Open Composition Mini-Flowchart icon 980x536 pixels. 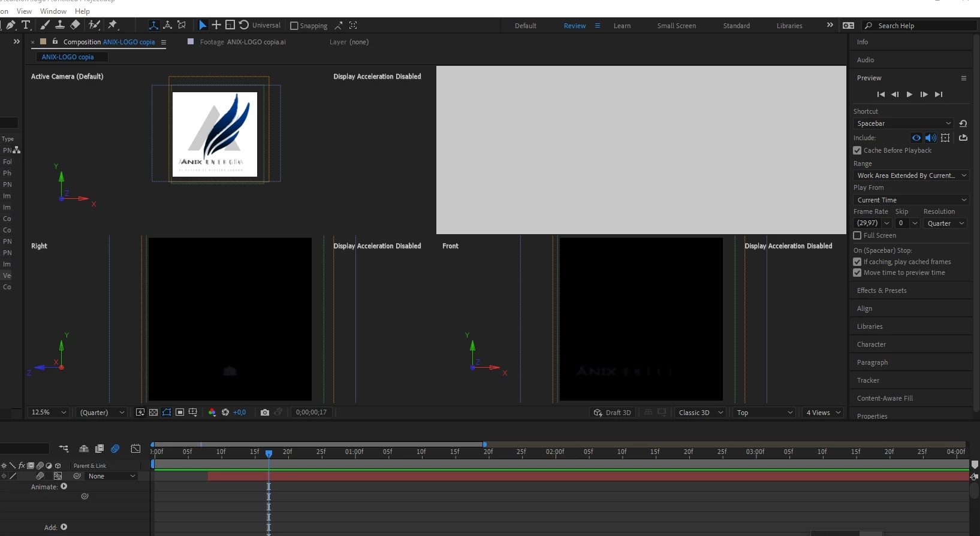tap(64, 449)
